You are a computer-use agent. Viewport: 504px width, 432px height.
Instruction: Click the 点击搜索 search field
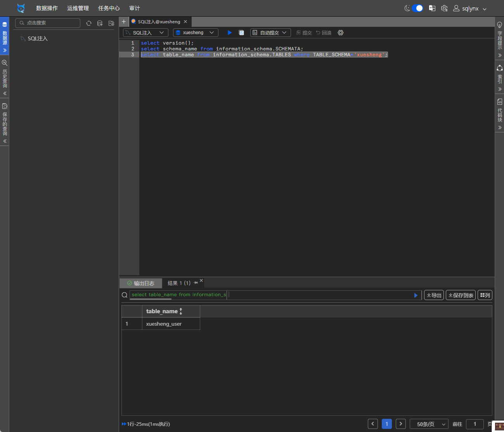(x=48, y=23)
